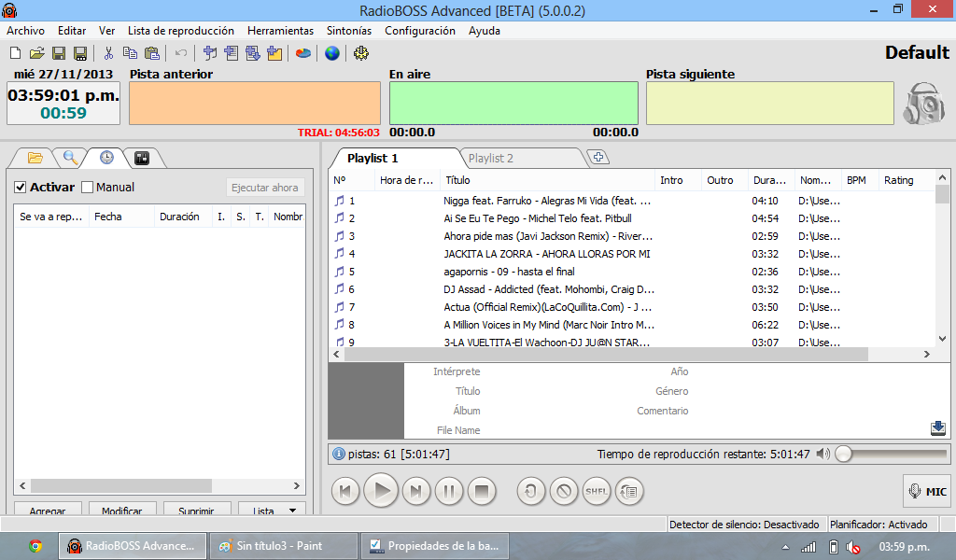
Task: Open the Archivo menu
Action: click(25, 31)
